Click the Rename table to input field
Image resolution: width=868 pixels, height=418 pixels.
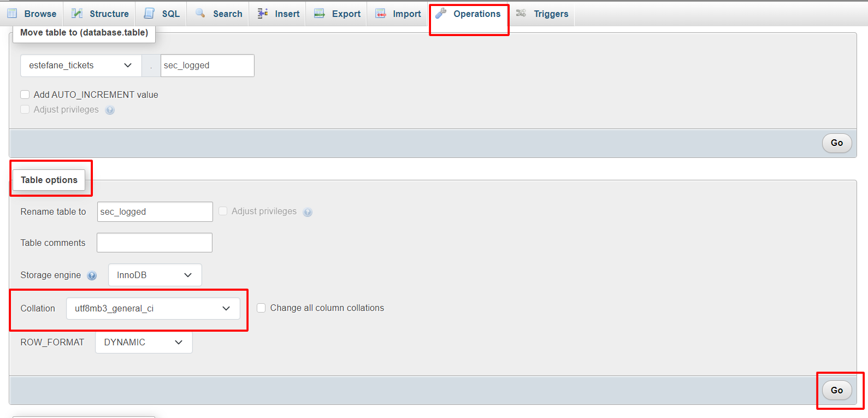click(155, 212)
